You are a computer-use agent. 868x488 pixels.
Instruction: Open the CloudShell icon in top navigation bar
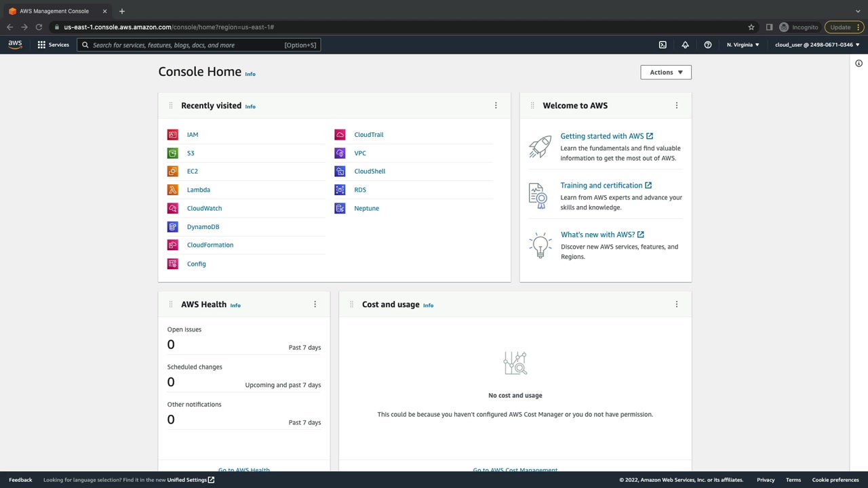click(x=663, y=45)
